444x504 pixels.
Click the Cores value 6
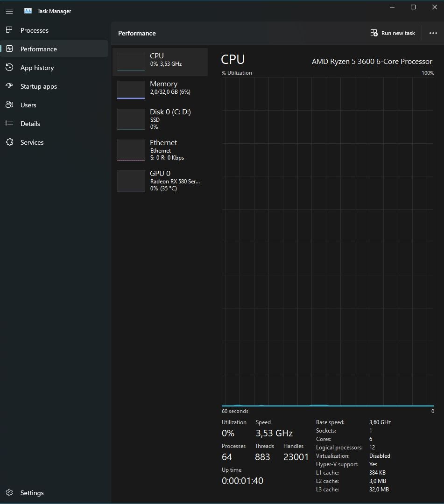[371, 439]
